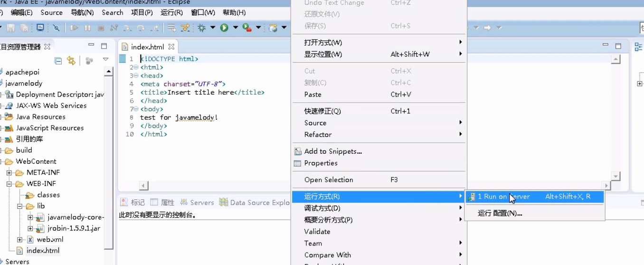Expand the META-INF folder

tap(9, 173)
